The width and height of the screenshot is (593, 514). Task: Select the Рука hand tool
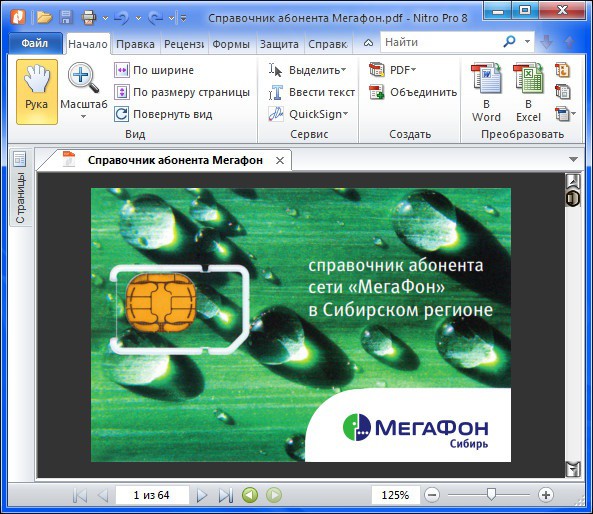[37, 92]
